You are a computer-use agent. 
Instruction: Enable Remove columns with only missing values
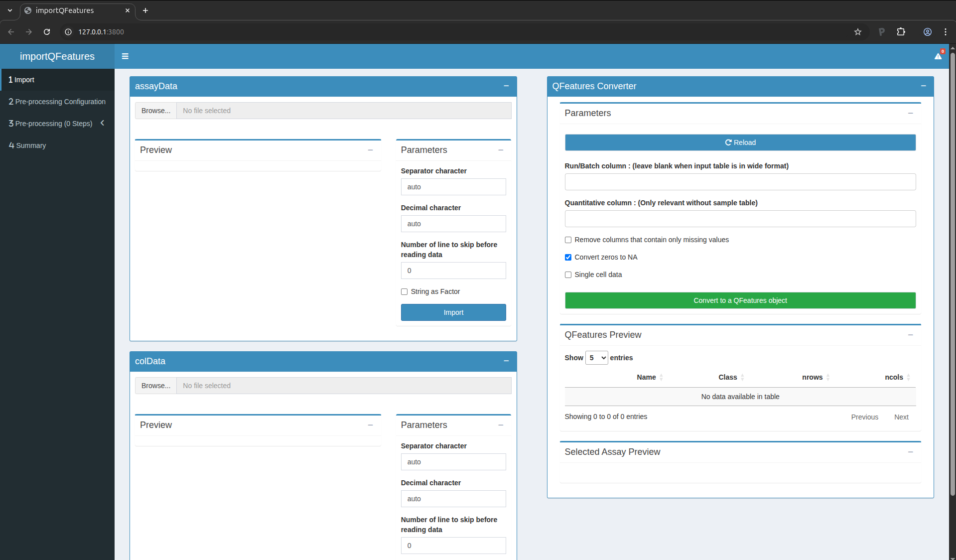point(568,240)
